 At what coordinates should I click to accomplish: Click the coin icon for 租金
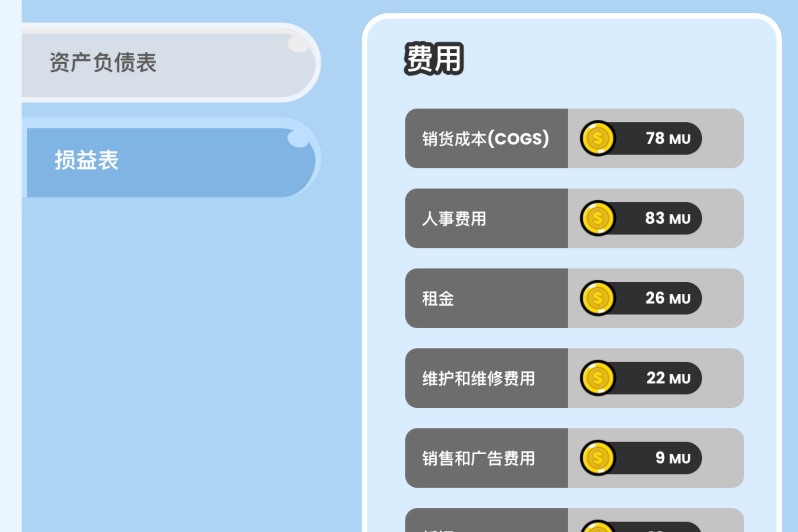[598, 298]
